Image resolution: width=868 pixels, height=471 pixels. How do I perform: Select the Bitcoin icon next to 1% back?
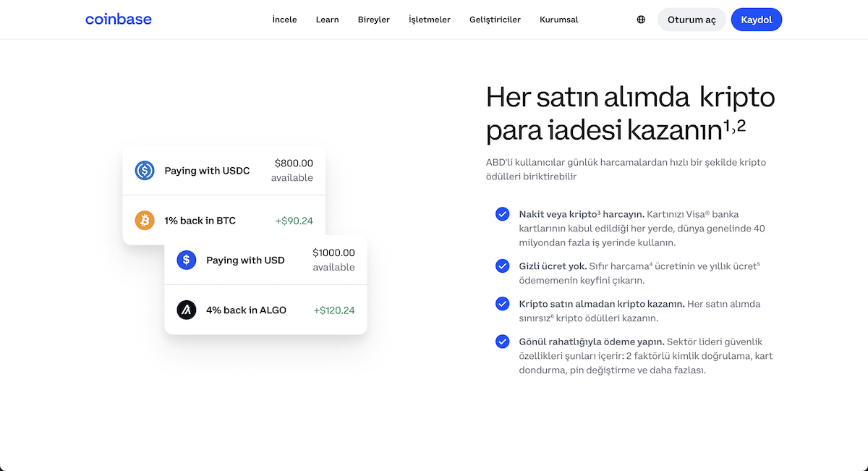[144, 220]
